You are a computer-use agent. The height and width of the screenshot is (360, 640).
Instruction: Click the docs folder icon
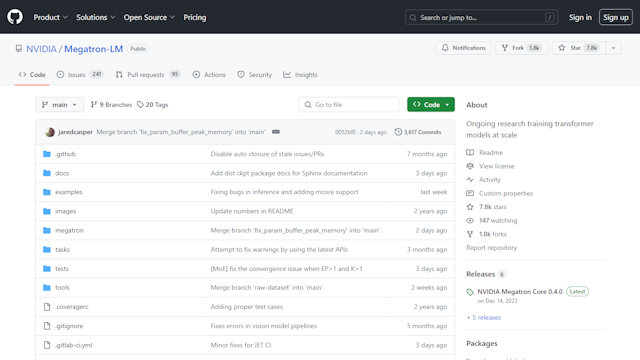tap(47, 173)
